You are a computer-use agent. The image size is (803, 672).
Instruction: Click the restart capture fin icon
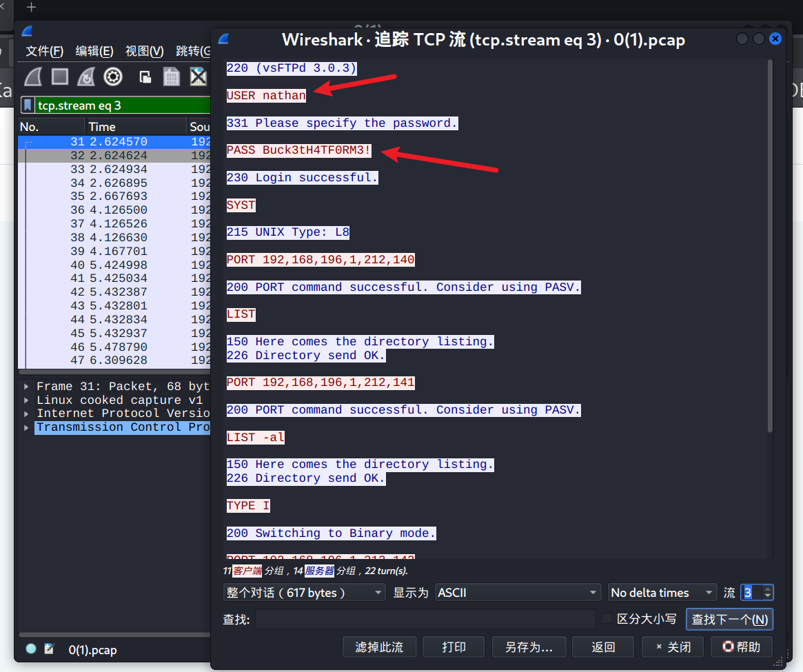[86, 77]
